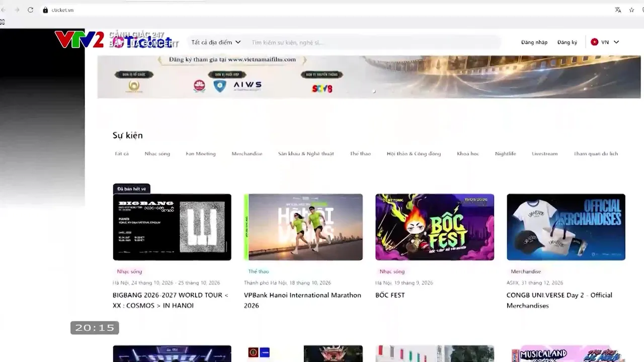This screenshot has height=362, width=644.
Task: Click the "Thể thao" tag on marathon card
Action: (x=259, y=271)
